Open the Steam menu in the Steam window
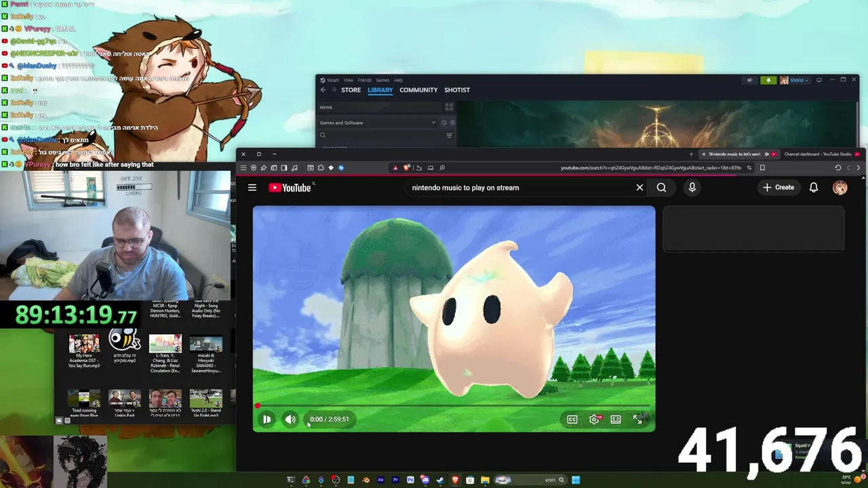The width and height of the screenshot is (868, 488). (x=332, y=80)
